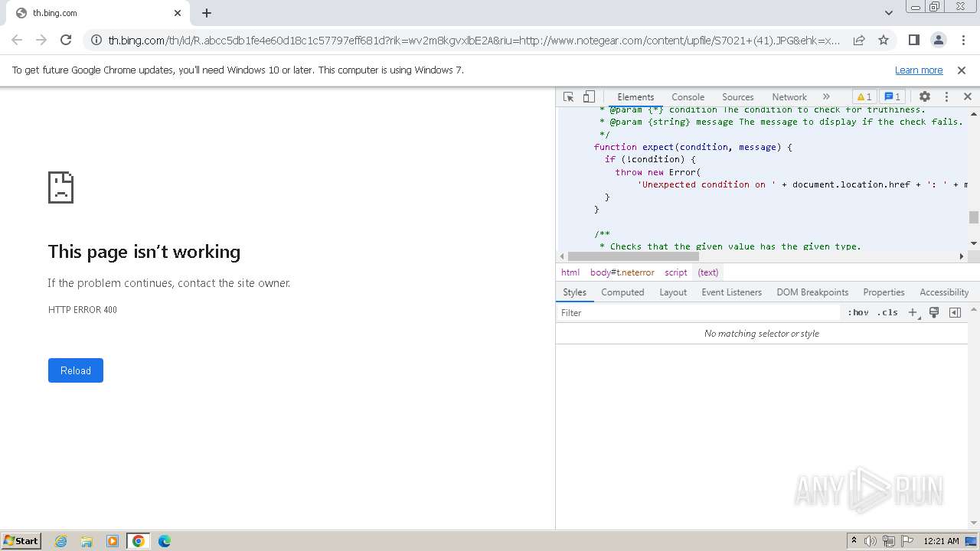Open the DOM Breakpoints tab

coord(812,292)
